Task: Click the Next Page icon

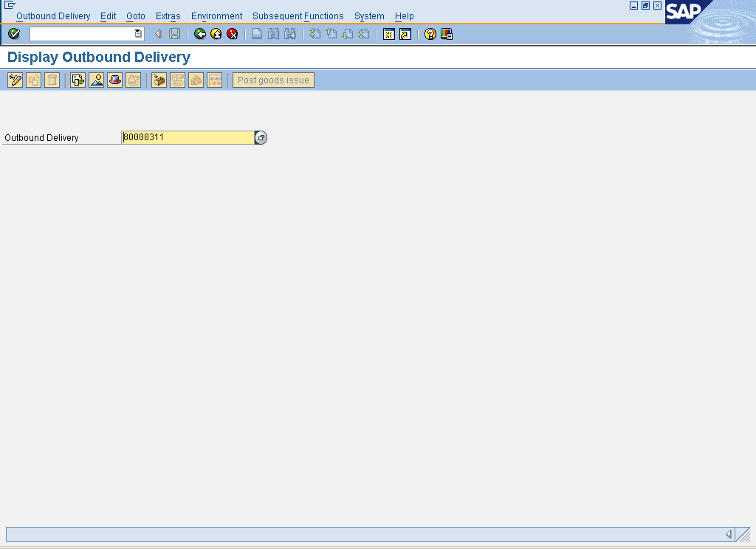Action: [x=348, y=34]
